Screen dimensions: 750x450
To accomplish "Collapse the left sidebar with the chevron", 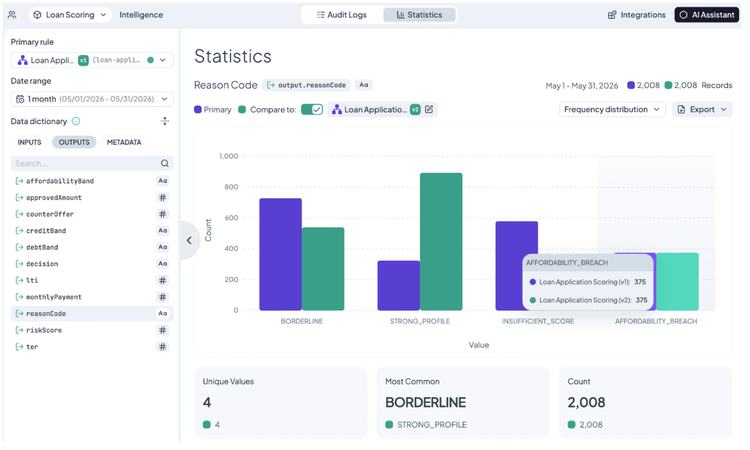I will [x=189, y=241].
